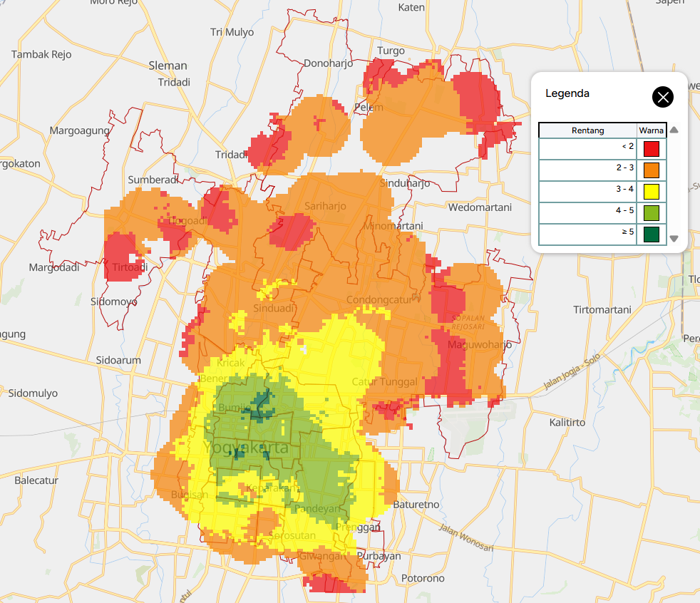
Task: Click the Sumberadi map label
Action: click(153, 180)
